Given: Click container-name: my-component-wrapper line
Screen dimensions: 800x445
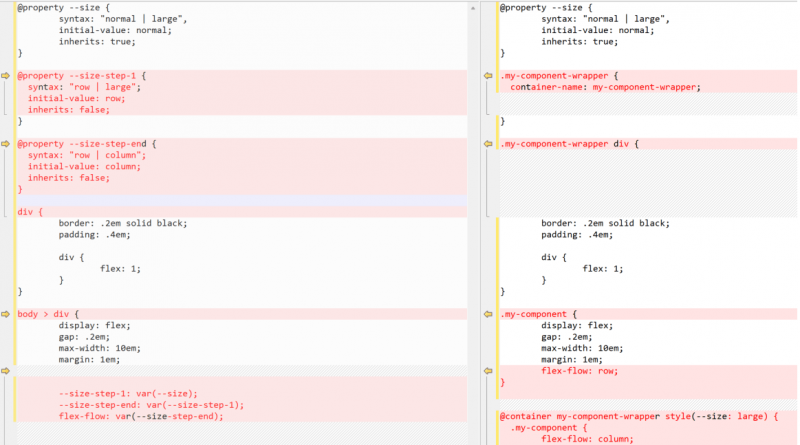Looking at the screenshot, I should pos(605,87).
